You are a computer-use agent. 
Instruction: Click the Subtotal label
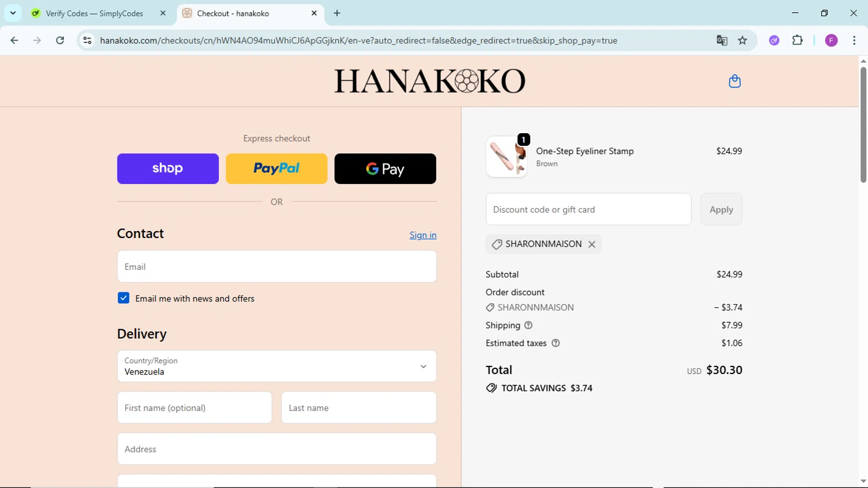[502, 274]
